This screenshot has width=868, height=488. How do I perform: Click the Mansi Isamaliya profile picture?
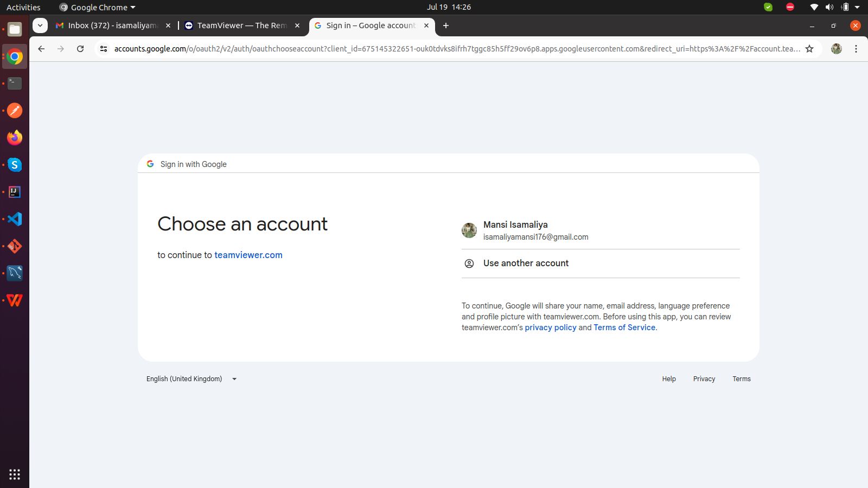tap(469, 230)
